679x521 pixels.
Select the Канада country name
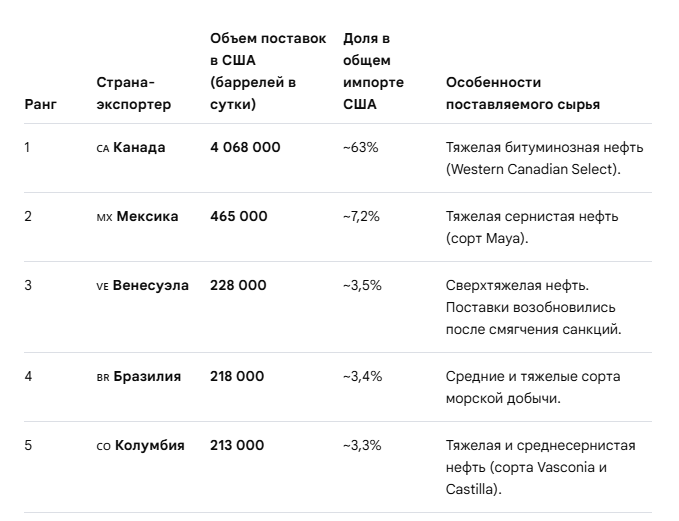[139, 148]
